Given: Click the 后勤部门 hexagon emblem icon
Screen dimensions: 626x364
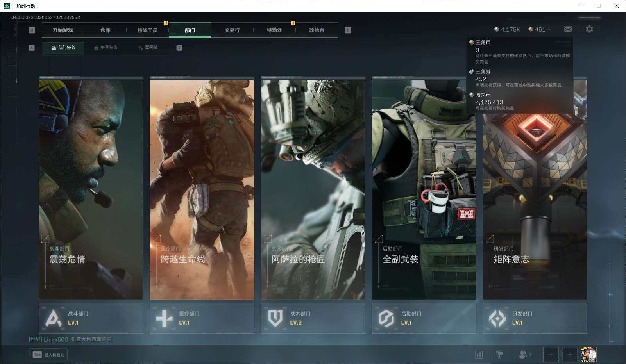Looking at the screenshot, I should click(x=386, y=318).
